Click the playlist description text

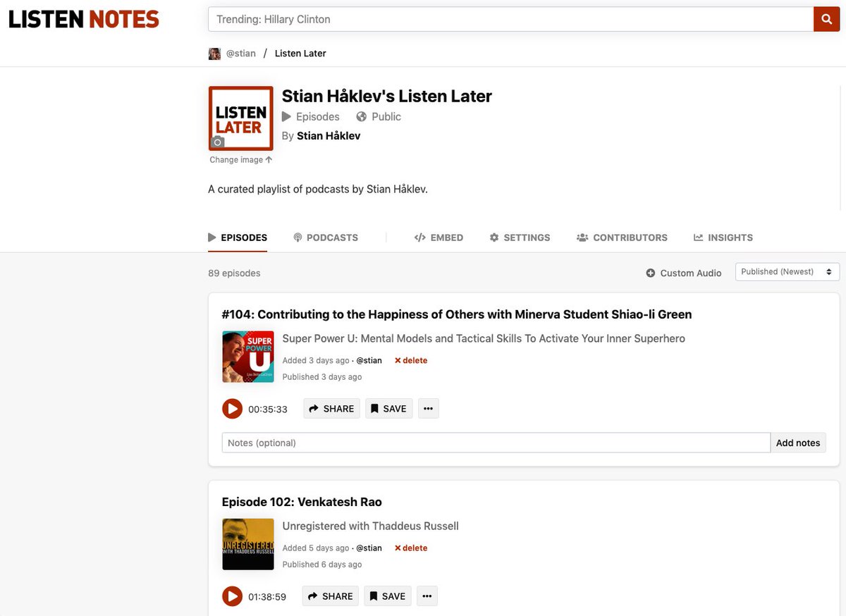[x=318, y=189]
